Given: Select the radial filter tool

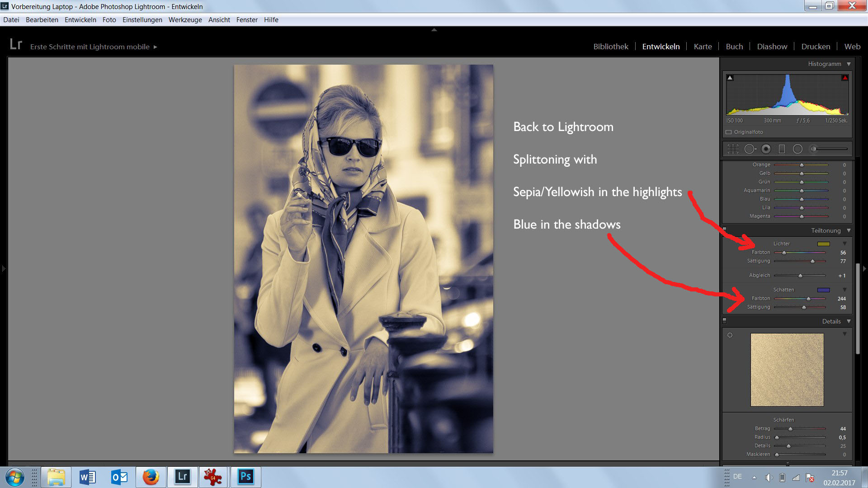Looking at the screenshot, I should coord(797,149).
